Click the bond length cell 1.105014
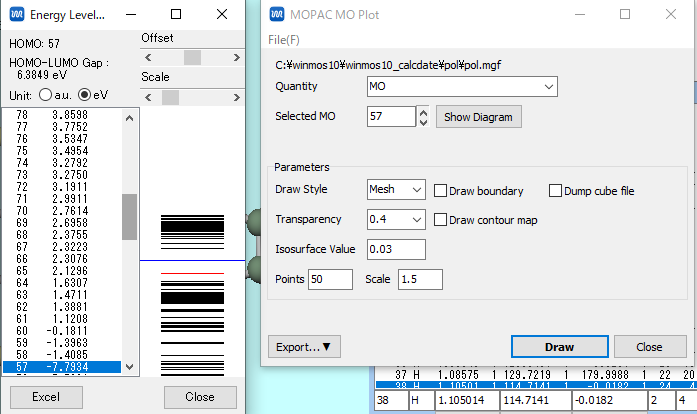The image size is (697, 414). pyautogui.click(x=467, y=400)
